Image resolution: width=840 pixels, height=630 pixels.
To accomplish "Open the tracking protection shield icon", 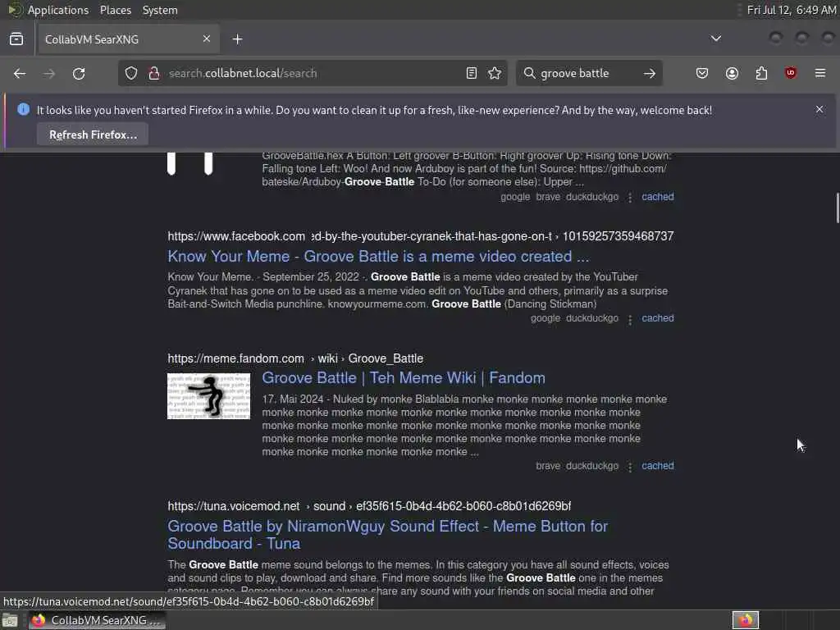I will click(131, 73).
